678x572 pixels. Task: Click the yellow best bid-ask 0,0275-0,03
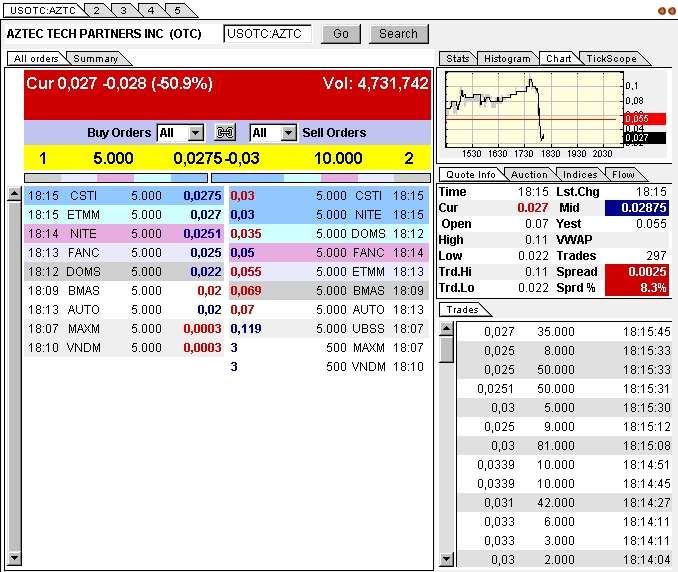click(216, 158)
